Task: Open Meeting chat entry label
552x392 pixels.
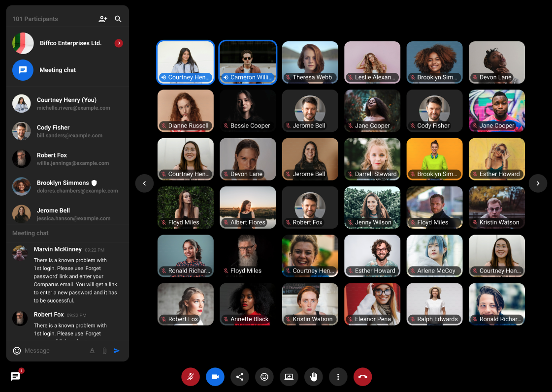Action: pyautogui.click(x=58, y=70)
